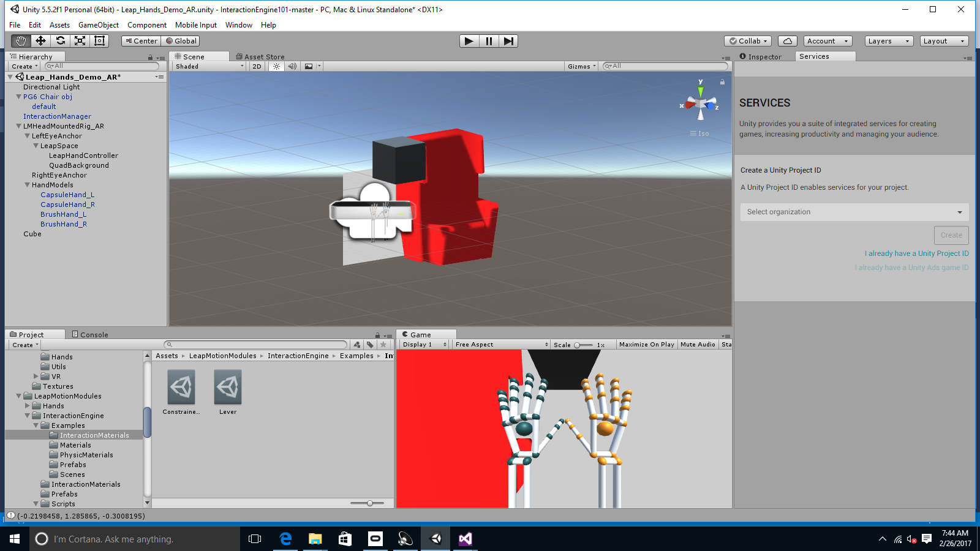Filter project search by label icon

point(370,345)
